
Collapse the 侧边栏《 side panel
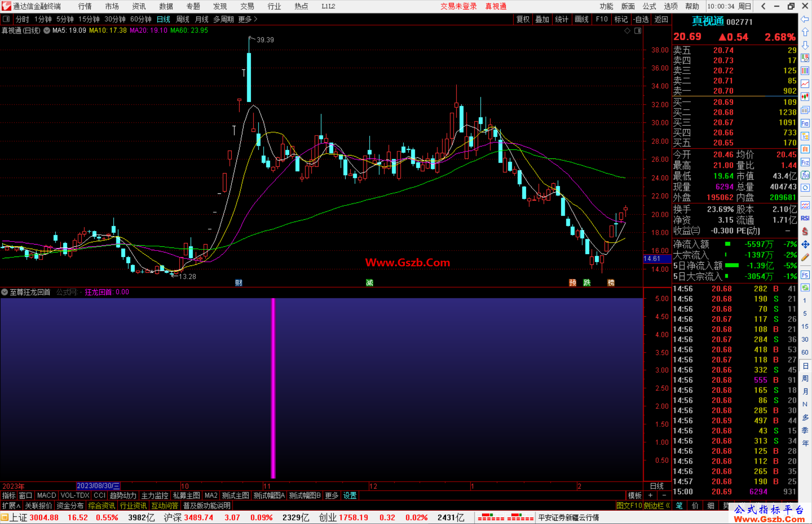(x=657, y=506)
